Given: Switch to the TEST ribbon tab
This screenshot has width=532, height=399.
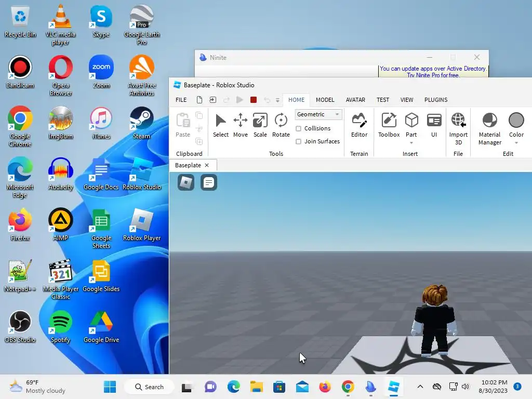Looking at the screenshot, I should [383, 100].
